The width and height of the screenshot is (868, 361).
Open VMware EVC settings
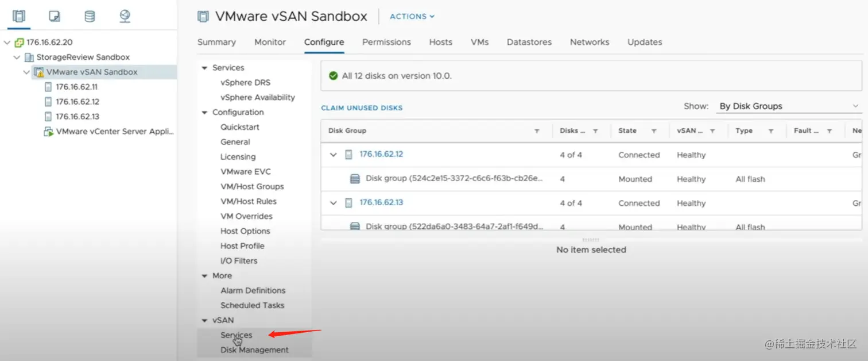pos(246,172)
